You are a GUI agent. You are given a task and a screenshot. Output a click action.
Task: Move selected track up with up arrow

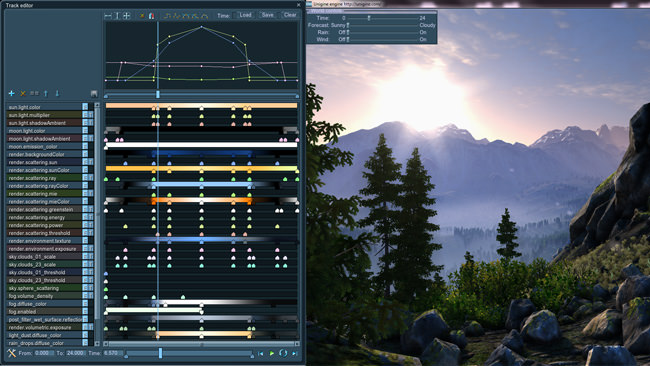tap(46, 94)
